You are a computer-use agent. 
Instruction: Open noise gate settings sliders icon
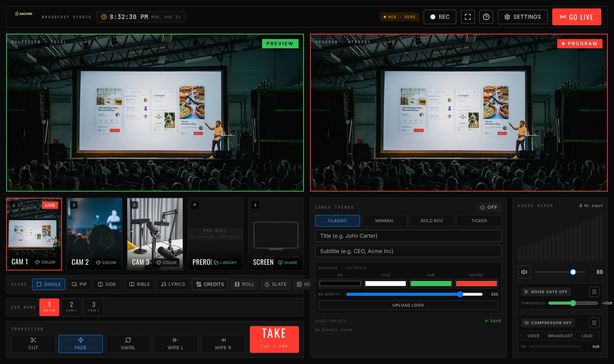(594, 292)
